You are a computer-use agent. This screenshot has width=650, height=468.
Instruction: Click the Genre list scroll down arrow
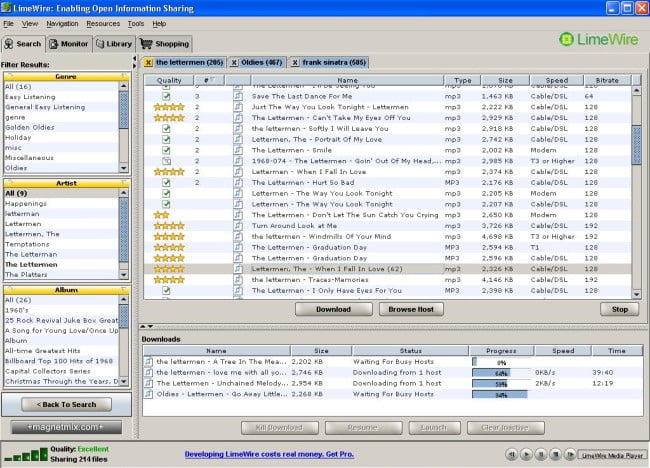[124, 168]
